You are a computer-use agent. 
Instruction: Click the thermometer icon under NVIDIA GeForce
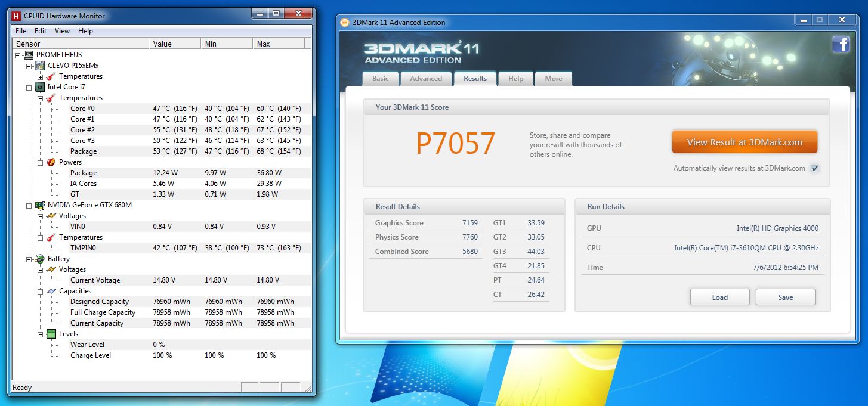point(51,237)
